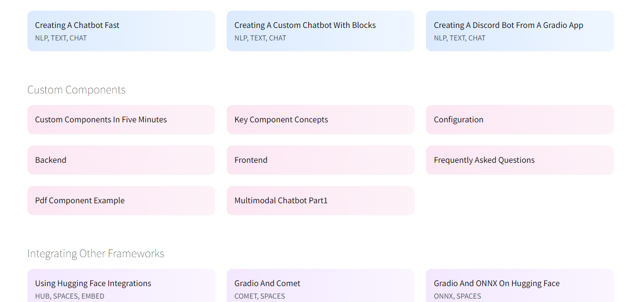Click the COMET, SPACES tags line

(x=260, y=296)
